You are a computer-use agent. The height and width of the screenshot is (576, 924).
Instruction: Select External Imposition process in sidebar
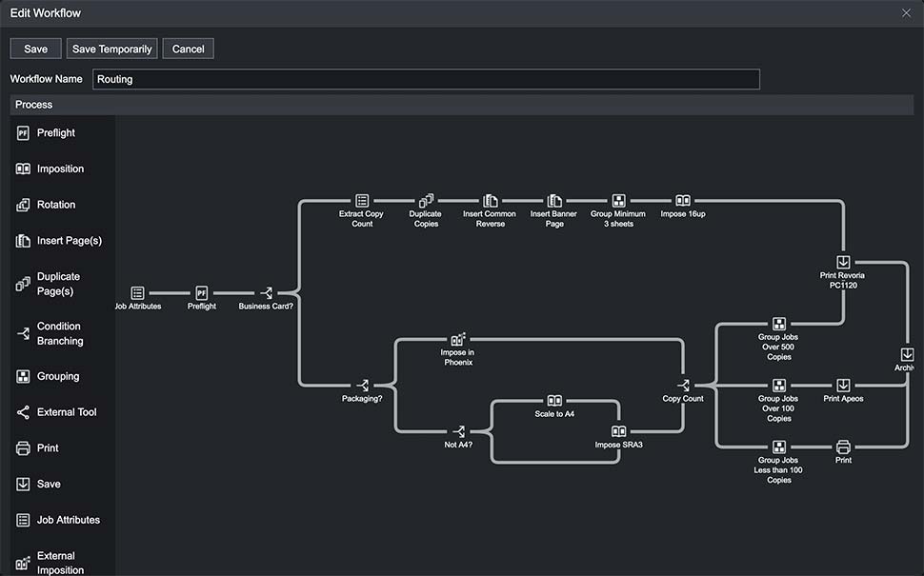50,563
